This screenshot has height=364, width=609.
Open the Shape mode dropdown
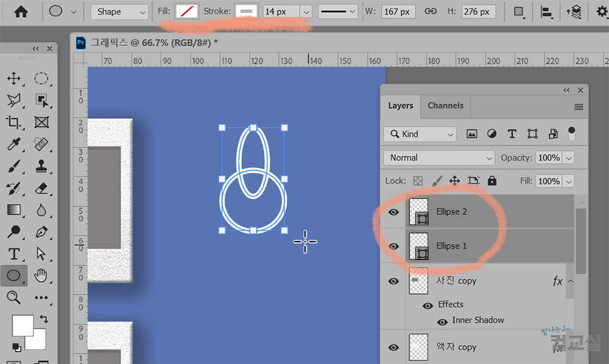(x=119, y=12)
